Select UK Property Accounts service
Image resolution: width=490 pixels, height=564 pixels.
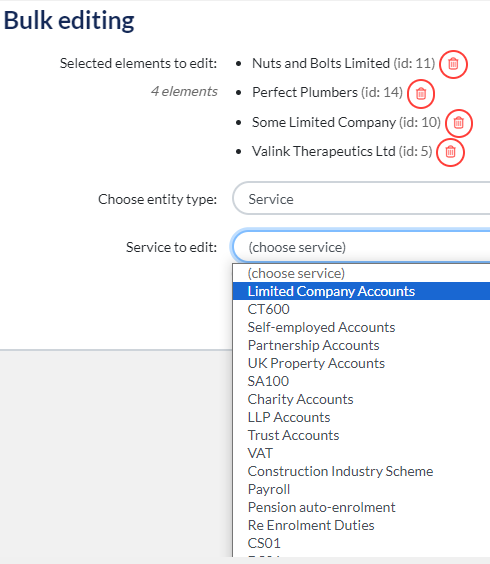pos(361,363)
